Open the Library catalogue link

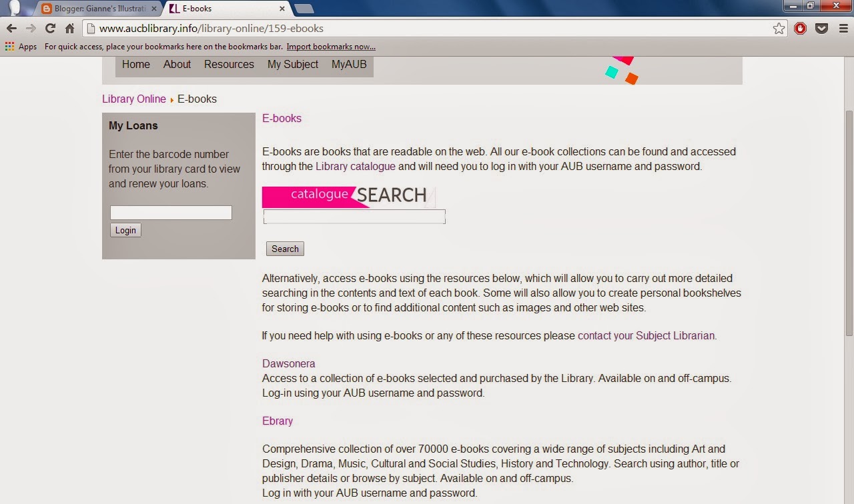tap(356, 167)
